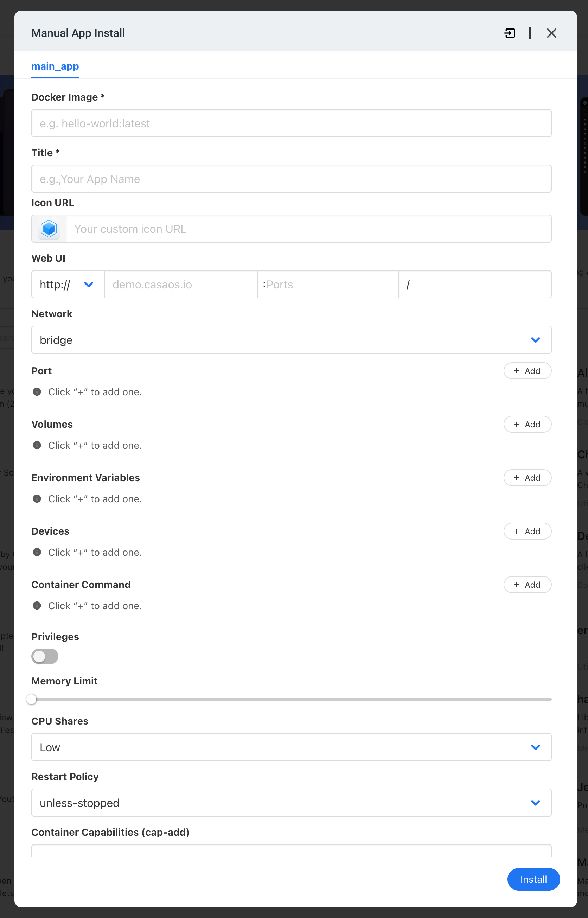Open the Restart Policy dropdown
This screenshot has height=918, width=588.
point(291,803)
